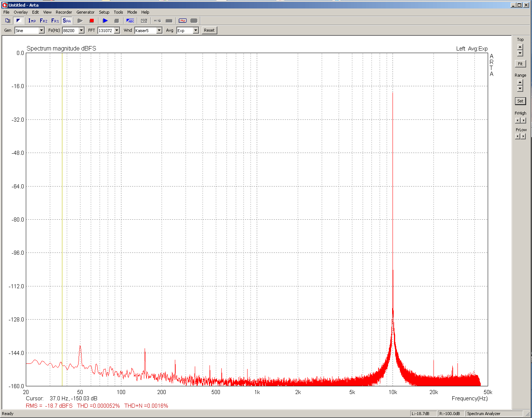Decrease Range with down arrow
The image size is (532, 418).
[520, 88]
